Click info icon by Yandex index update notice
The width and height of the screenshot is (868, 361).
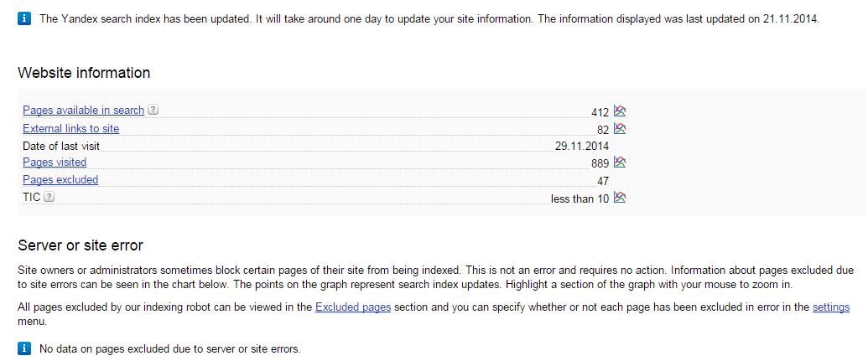[24, 18]
